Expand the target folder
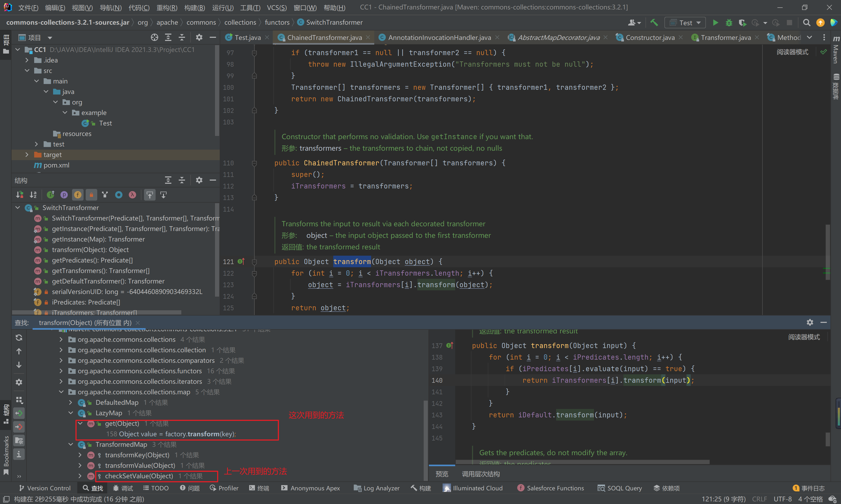The height and width of the screenshot is (504, 841). tap(27, 155)
